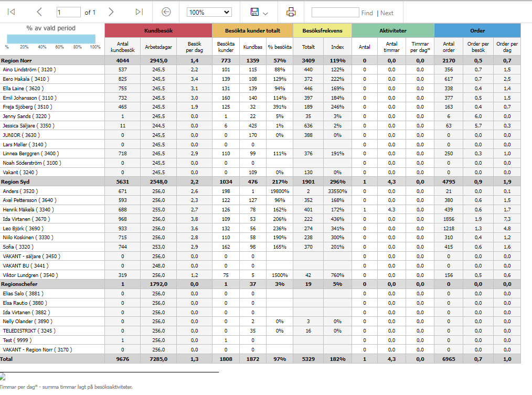The height and width of the screenshot is (395, 532).
Task: Click Viktor Lundgren ( 3540 ) row
Action: (260, 275)
